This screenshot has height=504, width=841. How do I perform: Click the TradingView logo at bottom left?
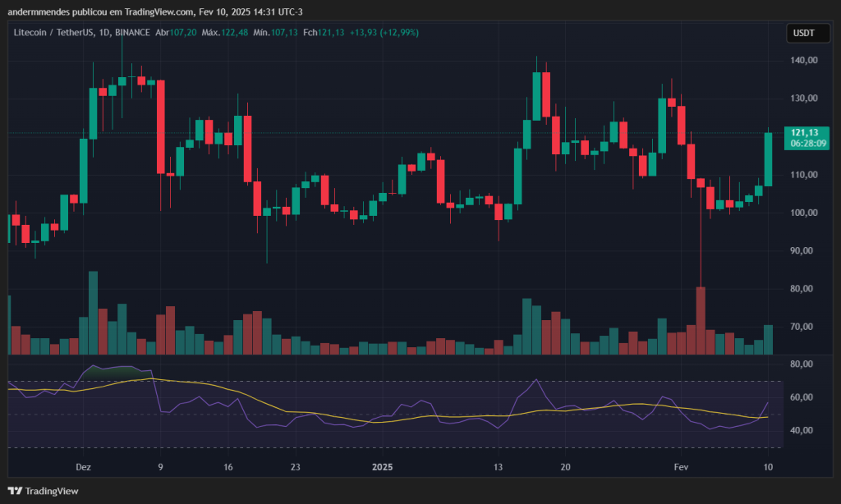click(x=43, y=491)
